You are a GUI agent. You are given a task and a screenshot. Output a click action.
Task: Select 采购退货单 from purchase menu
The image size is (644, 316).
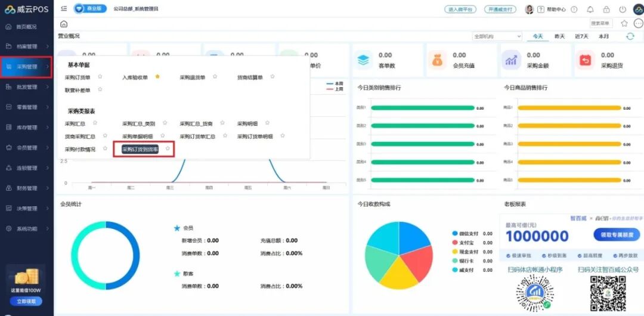(x=193, y=78)
